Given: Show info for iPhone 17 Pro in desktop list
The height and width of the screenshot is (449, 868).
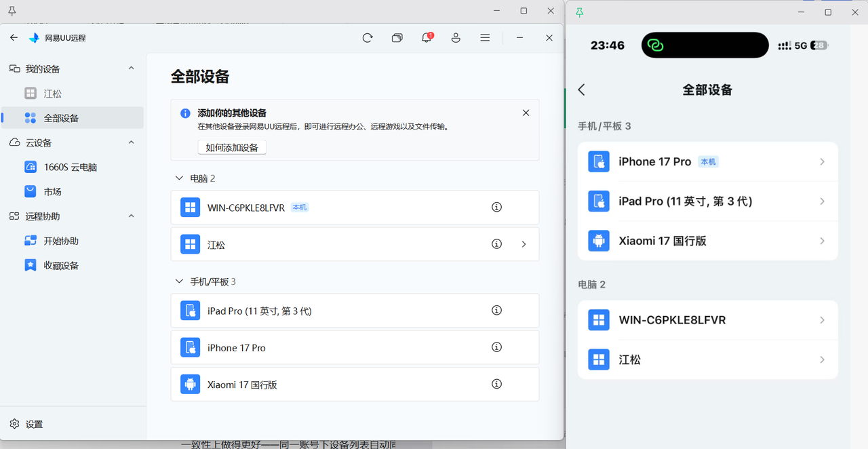Looking at the screenshot, I should (496, 347).
